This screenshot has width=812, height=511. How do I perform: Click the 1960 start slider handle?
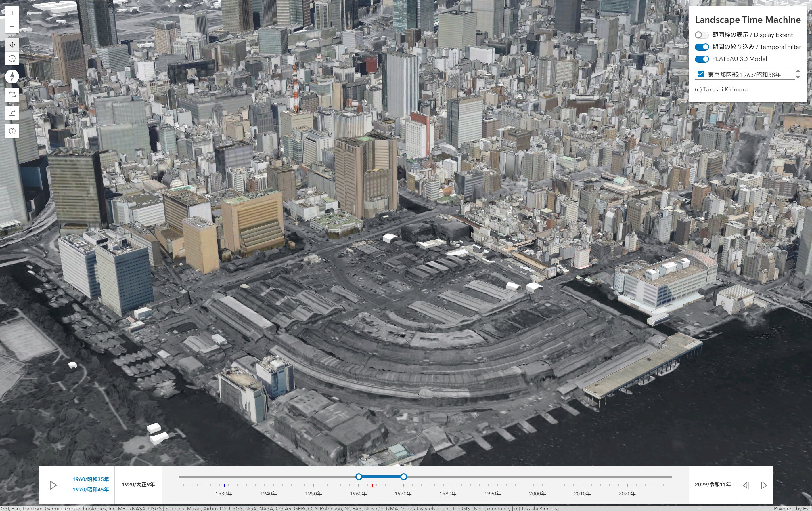pyautogui.click(x=359, y=476)
